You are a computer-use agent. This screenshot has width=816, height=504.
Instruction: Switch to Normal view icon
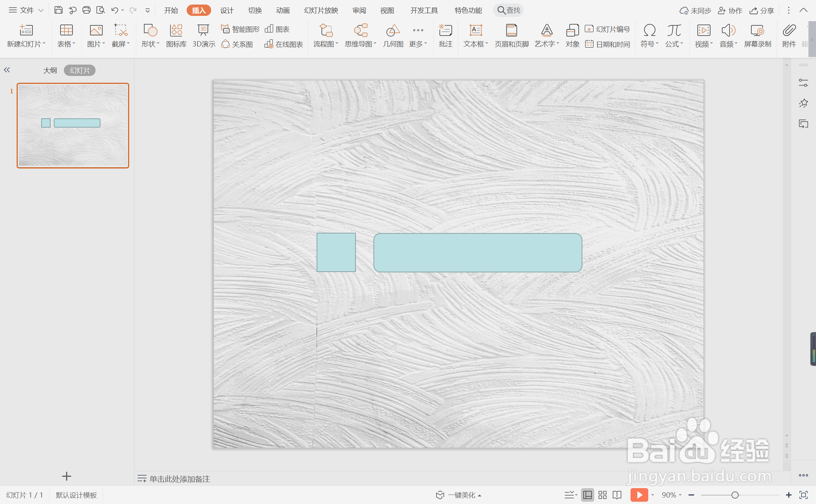pyautogui.click(x=588, y=495)
